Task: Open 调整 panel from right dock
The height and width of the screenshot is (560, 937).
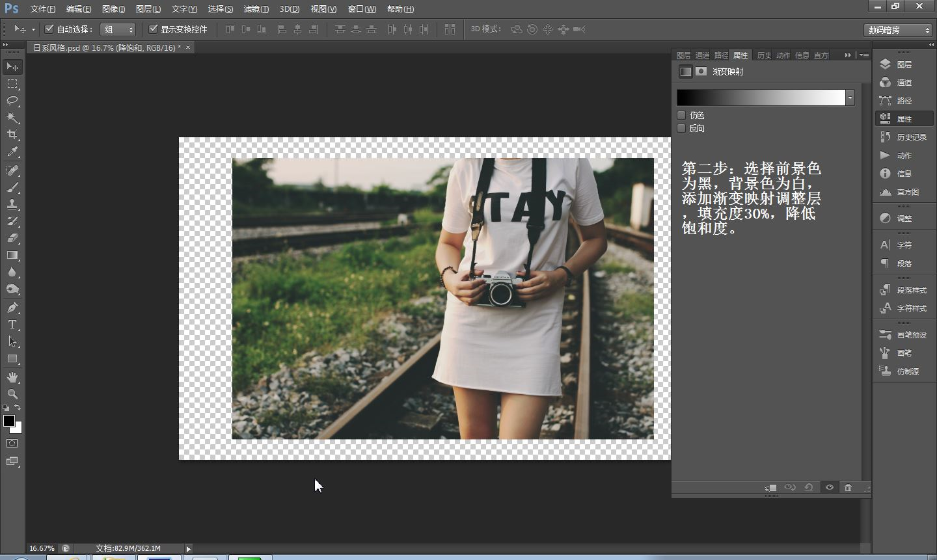Action: pos(904,219)
